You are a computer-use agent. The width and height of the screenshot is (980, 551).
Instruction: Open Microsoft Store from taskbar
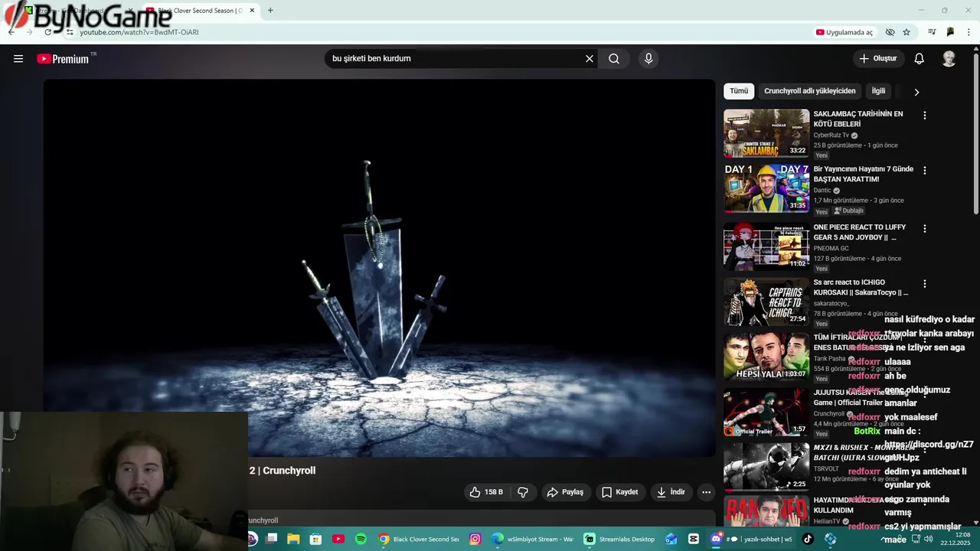coord(315,539)
